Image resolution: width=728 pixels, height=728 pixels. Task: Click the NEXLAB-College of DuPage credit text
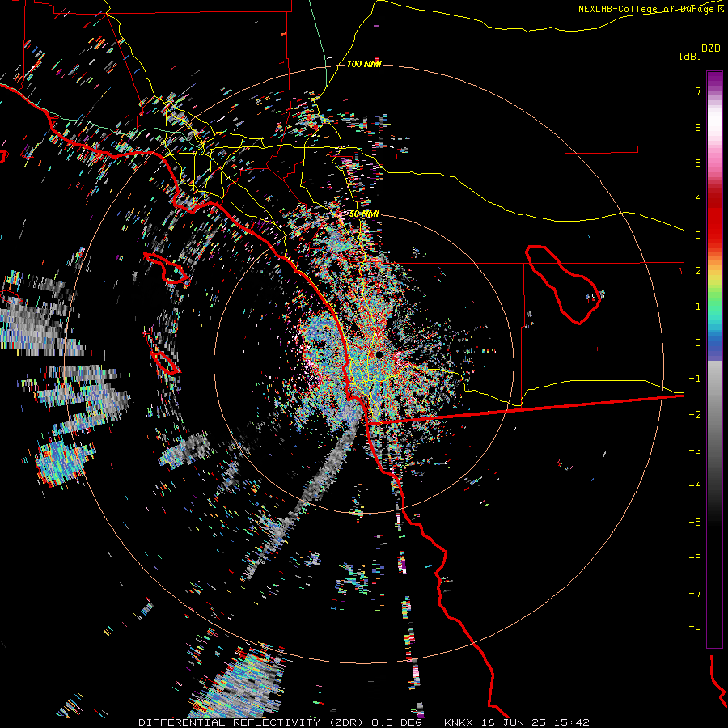[645, 9]
